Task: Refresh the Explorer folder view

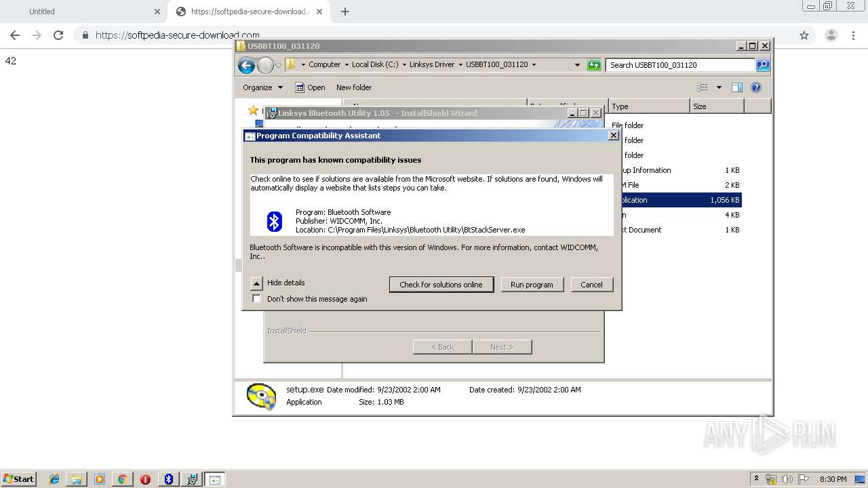Action: tap(594, 65)
